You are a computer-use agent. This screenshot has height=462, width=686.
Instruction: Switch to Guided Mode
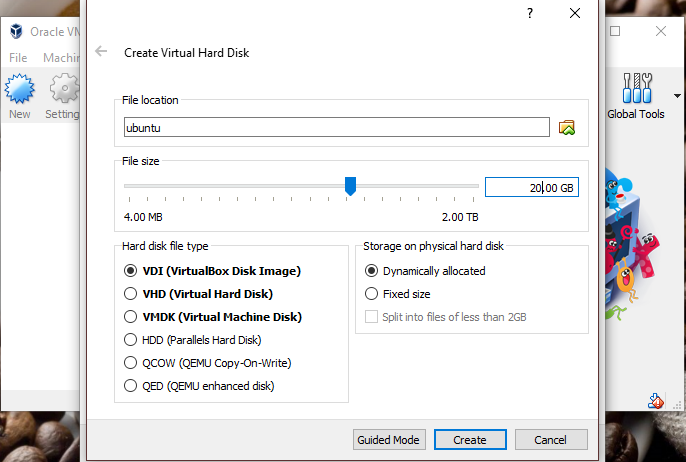389,439
